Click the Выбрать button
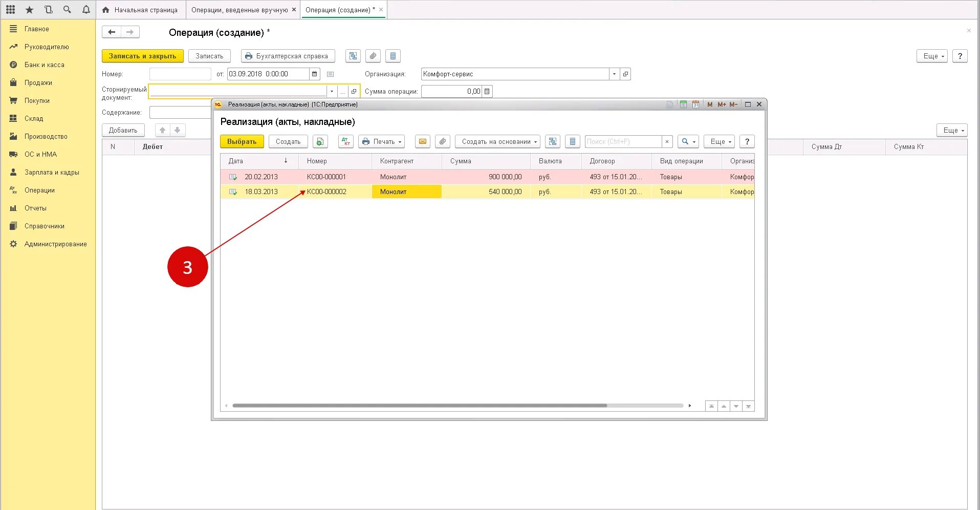 (x=242, y=142)
